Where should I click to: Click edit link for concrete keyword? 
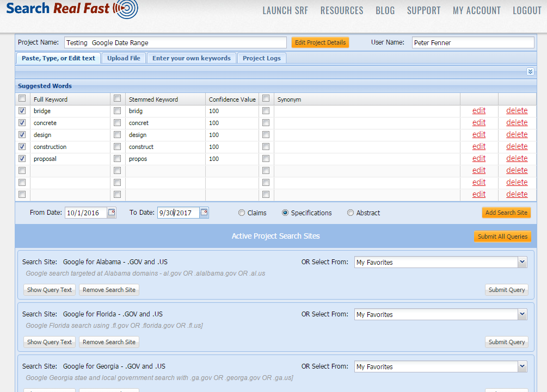[x=478, y=122]
